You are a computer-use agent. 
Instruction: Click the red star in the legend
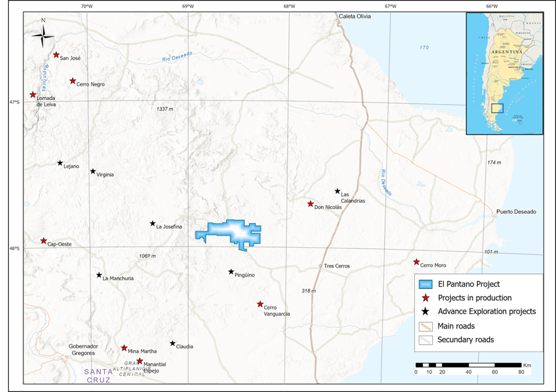tap(426, 298)
